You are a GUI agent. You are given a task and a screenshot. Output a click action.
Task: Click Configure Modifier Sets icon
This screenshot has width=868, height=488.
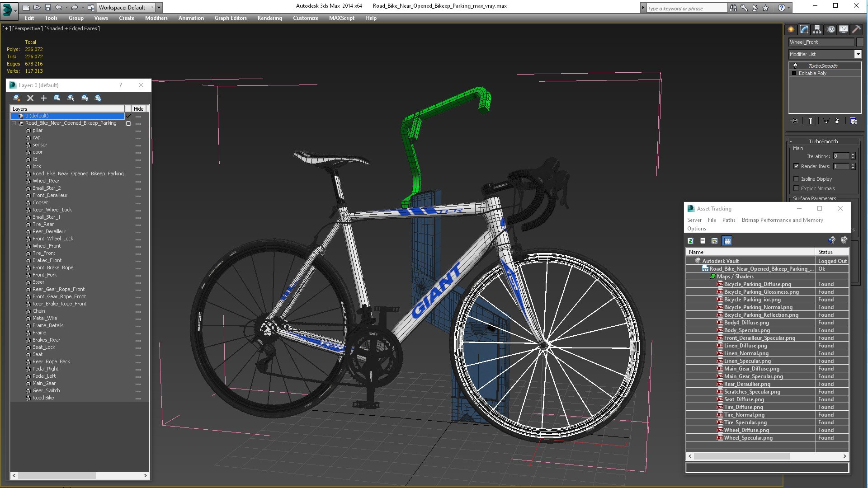(853, 121)
